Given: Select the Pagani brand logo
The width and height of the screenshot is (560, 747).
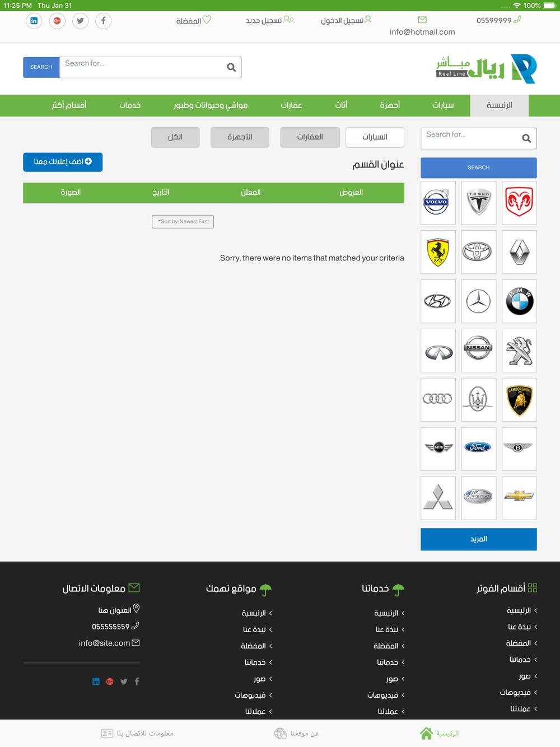Looking at the screenshot, I should point(479,498).
